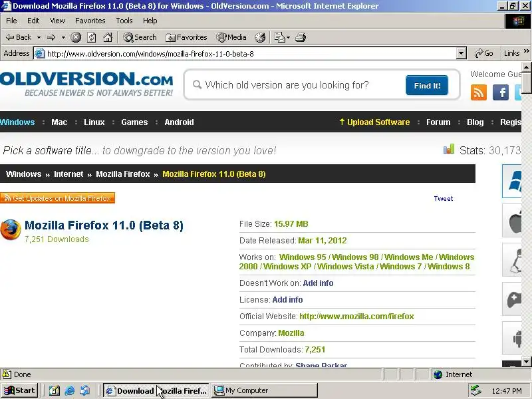Image resolution: width=532 pixels, height=399 pixels.
Task: Click the Upload Software link
Action: (374, 122)
